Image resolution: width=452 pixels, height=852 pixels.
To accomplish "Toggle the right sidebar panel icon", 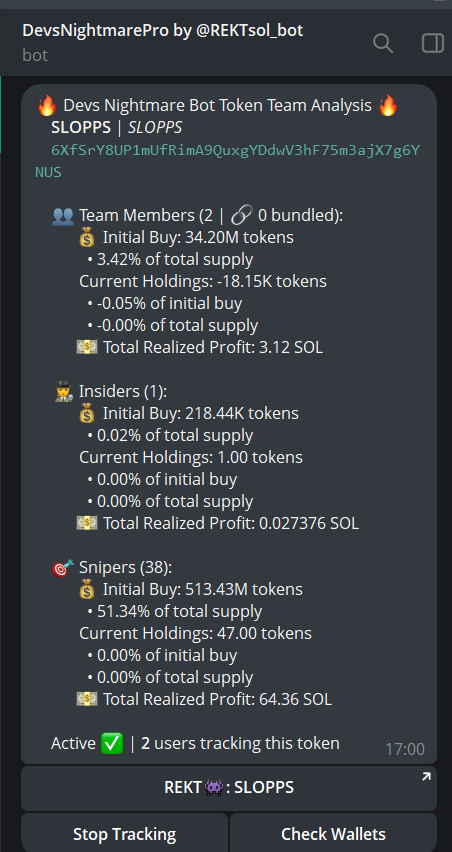I will [x=433, y=43].
